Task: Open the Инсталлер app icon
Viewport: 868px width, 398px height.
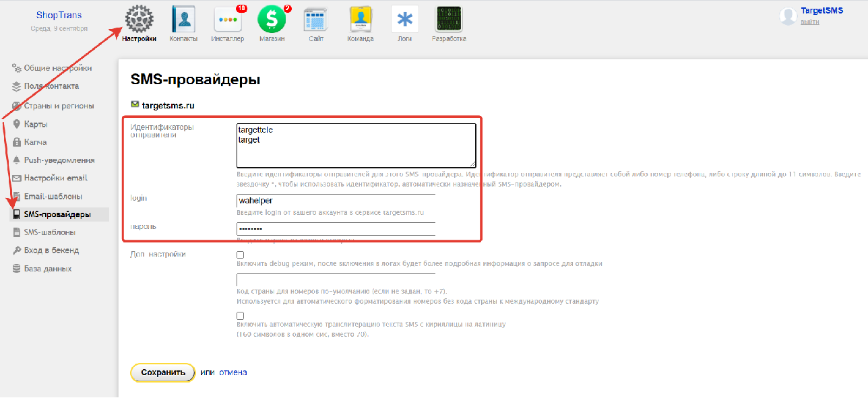Action: pos(228,20)
